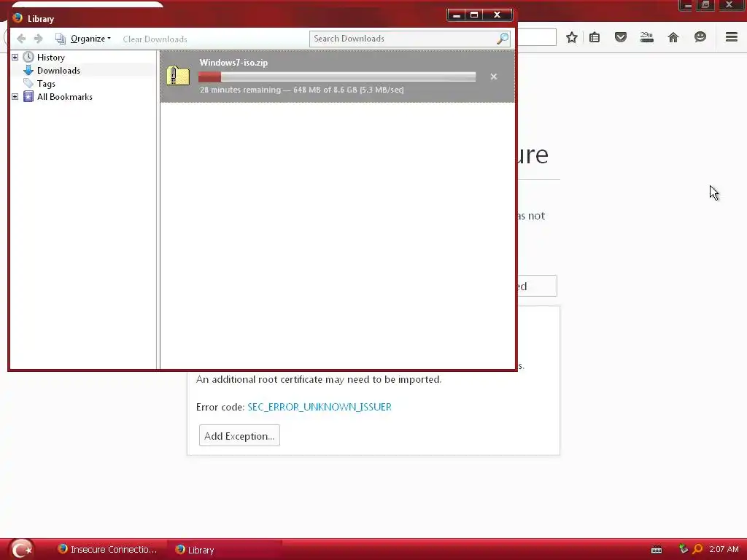The image size is (747, 560).
Task: Click the smiley chat icon in Firefox toolbar
Action: [x=700, y=37]
